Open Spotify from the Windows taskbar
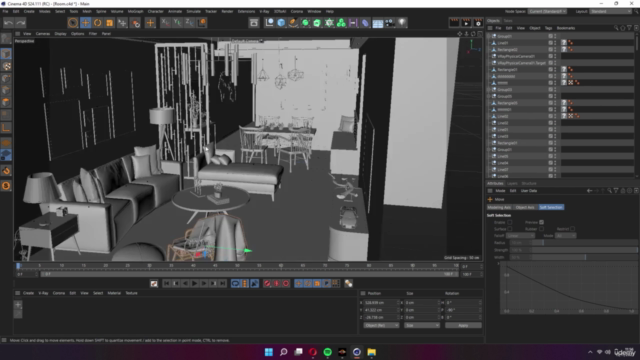Image resolution: width=640 pixels, height=360 pixels. tap(327, 352)
